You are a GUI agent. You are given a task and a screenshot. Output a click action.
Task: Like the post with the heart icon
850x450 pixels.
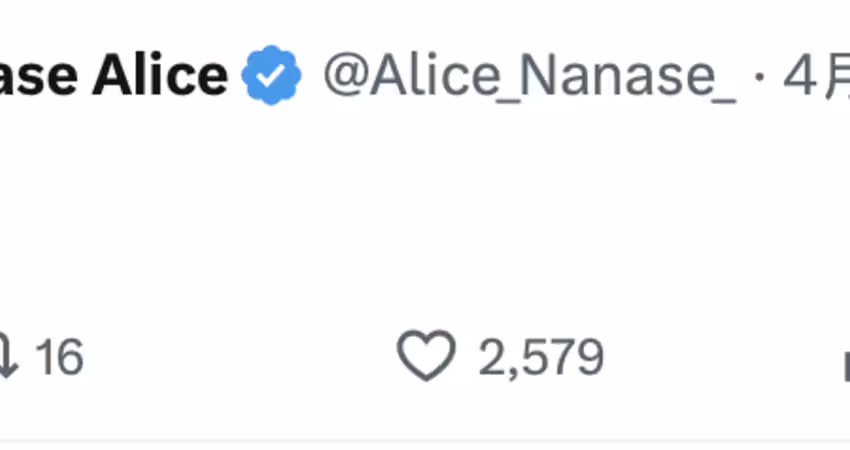click(427, 357)
